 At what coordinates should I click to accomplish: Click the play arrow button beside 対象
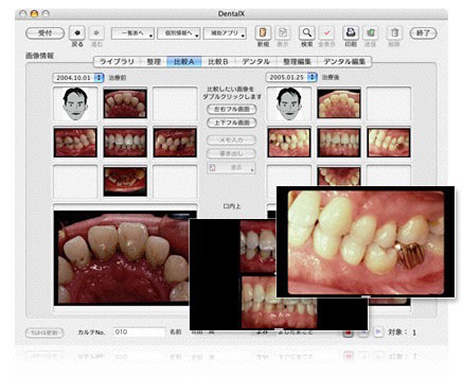pos(378,332)
